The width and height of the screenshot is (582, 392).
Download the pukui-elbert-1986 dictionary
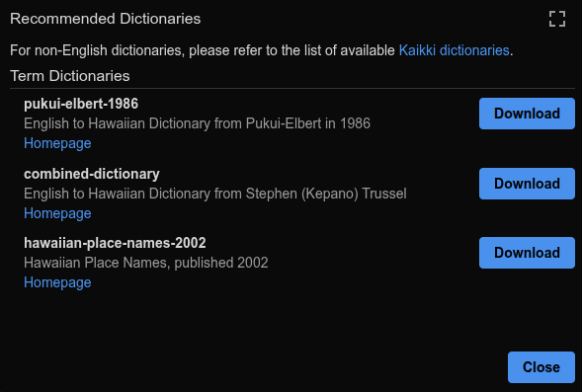527,114
